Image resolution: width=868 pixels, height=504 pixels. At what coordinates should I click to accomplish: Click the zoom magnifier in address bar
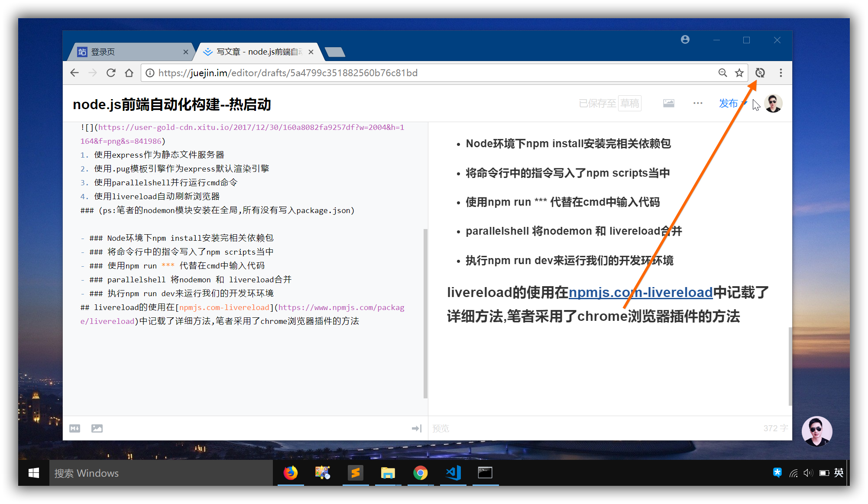coord(722,73)
